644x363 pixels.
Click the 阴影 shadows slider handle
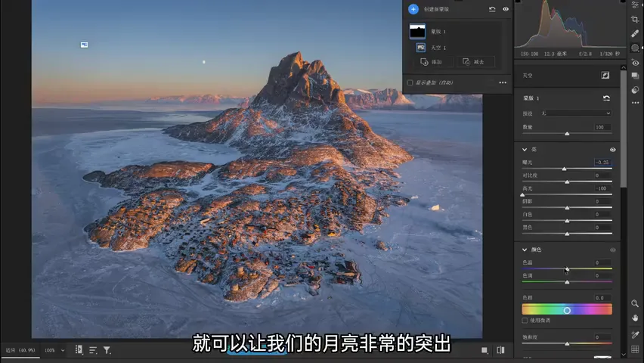coord(567,208)
